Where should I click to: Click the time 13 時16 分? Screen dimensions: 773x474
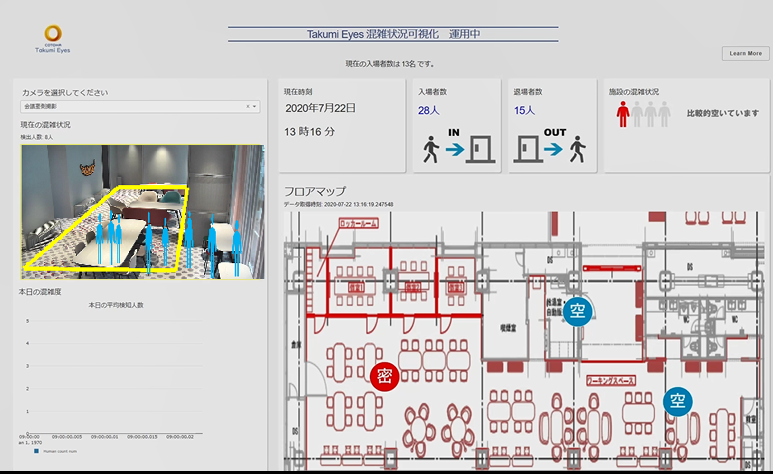point(310,132)
